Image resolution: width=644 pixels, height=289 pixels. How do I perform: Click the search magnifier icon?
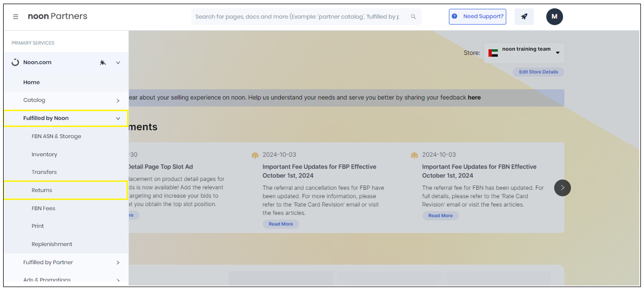pos(414,17)
